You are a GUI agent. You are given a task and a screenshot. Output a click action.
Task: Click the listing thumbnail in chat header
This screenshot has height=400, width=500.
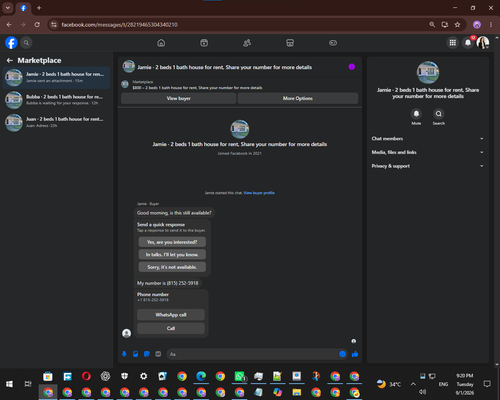point(129,67)
